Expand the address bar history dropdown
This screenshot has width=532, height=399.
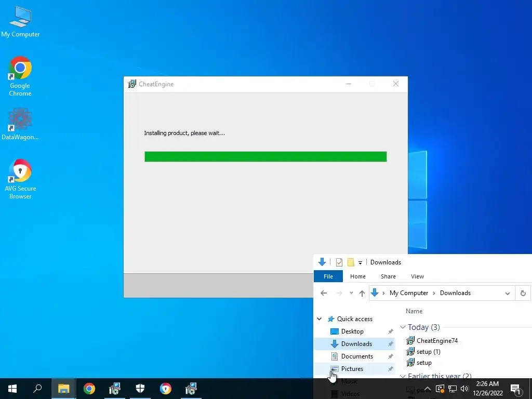[507, 293]
